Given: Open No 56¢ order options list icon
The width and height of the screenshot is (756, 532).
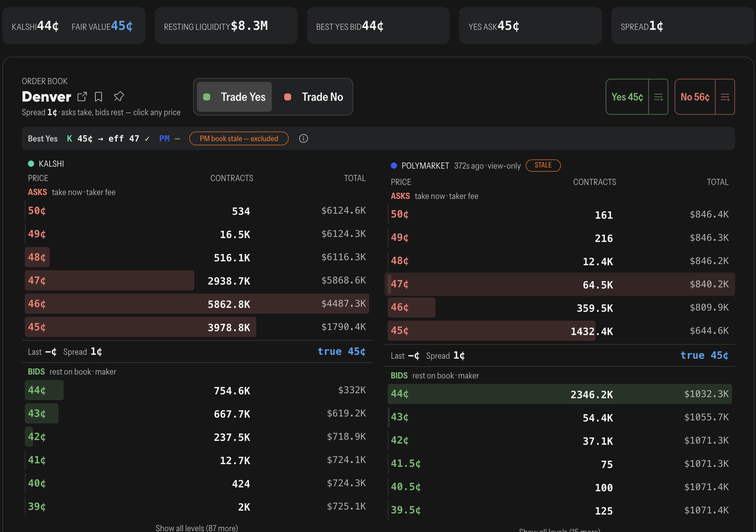Looking at the screenshot, I should click(725, 97).
